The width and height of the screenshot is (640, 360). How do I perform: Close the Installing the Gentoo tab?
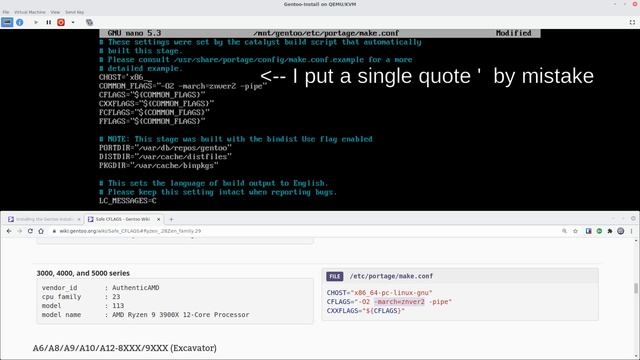[79, 219]
